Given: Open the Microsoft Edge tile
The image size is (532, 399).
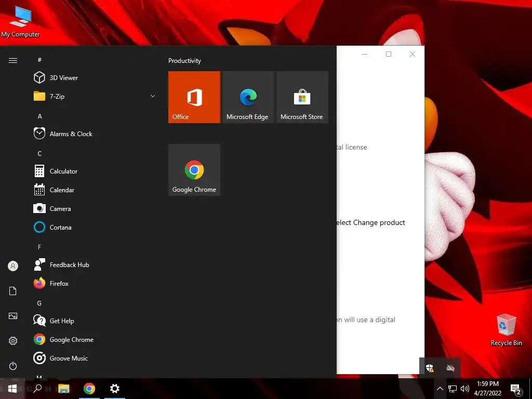Looking at the screenshot, I should tap(248, 97).
